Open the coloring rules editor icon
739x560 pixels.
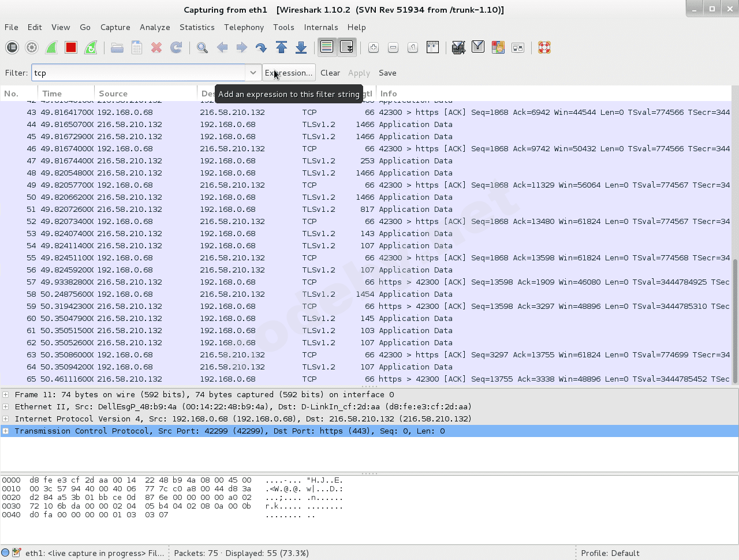pyautogui.click(x=498, y=47)
